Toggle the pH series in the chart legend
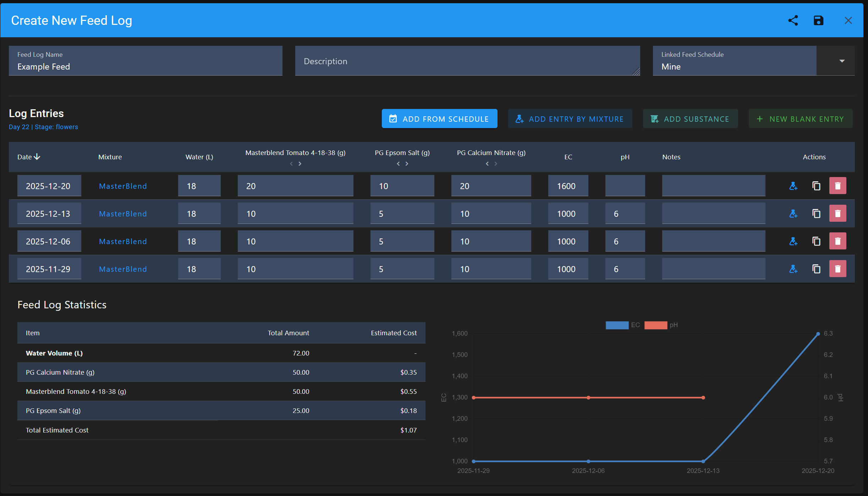868x496 pixels. [655, 325]
